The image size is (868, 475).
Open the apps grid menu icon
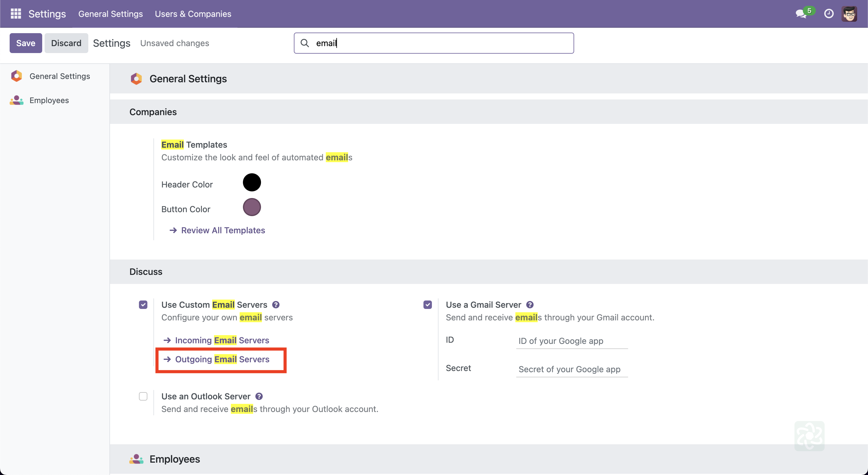pyautogui.click(x=15, y=14)
